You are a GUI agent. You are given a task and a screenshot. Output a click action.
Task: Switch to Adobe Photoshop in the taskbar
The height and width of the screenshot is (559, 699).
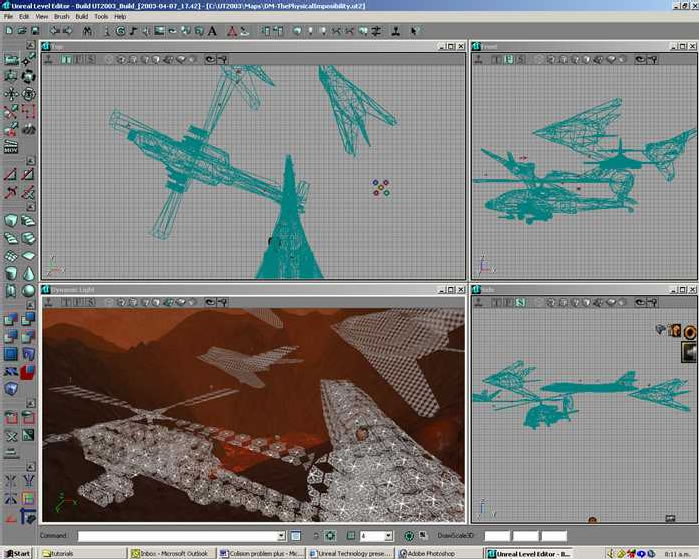(432, 552)
